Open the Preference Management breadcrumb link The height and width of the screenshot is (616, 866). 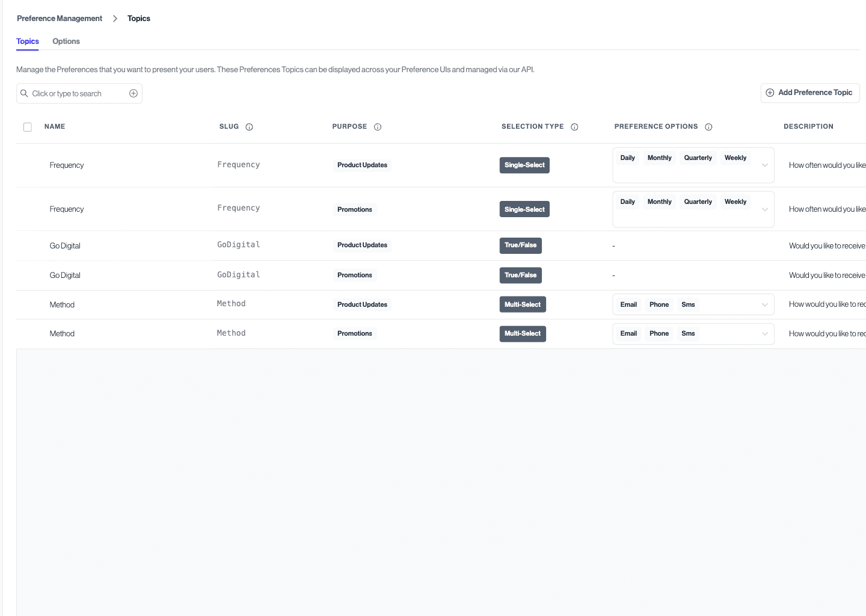(x=59, y=18)
